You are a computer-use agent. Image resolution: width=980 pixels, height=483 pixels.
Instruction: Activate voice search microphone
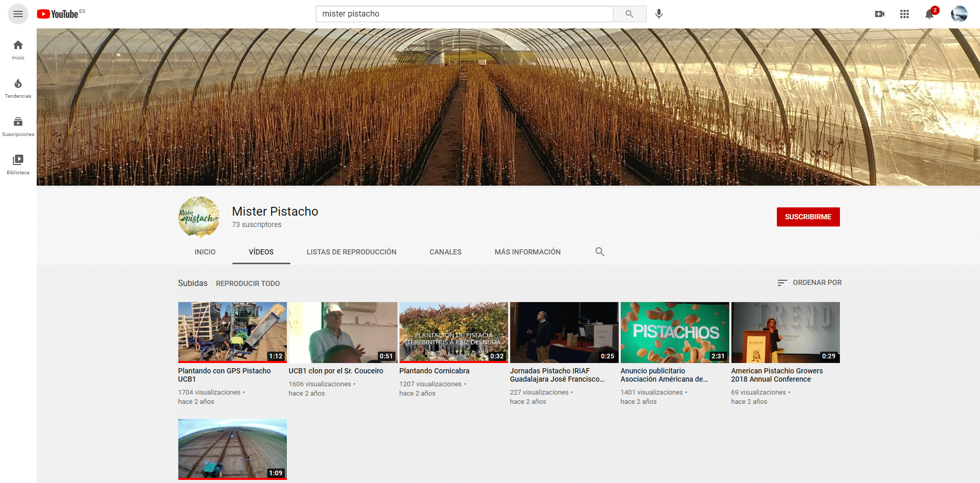coord(659,14)
